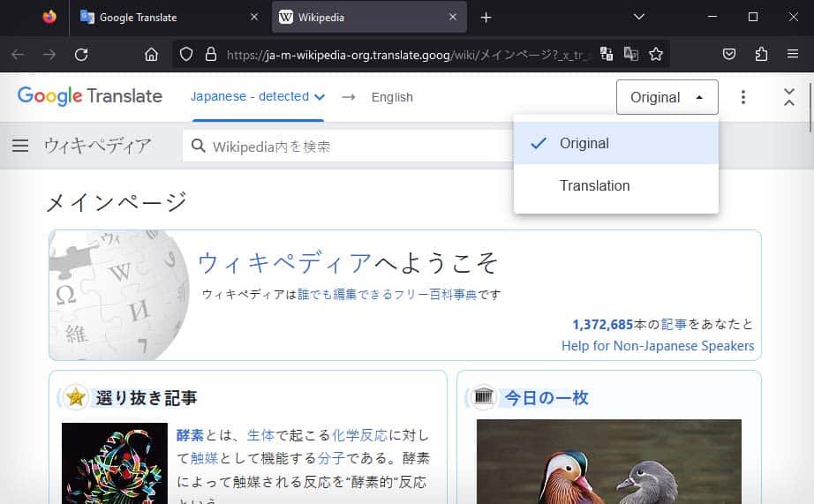
Task: Reload the current page
Action: [x=81, y=55]
